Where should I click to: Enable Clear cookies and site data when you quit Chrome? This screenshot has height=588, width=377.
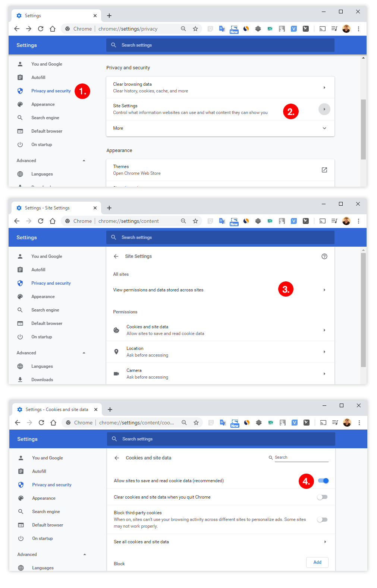(323, 497)
